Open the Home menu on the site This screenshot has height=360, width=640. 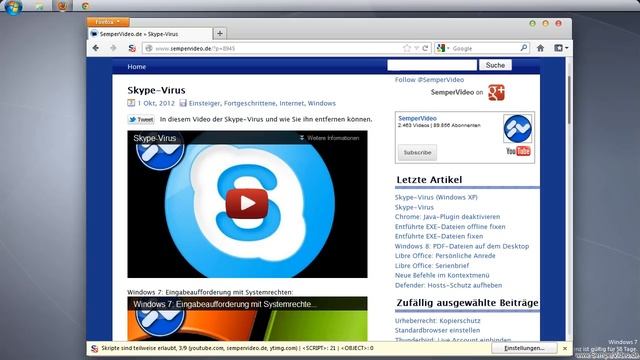click(x=136, y=67)
